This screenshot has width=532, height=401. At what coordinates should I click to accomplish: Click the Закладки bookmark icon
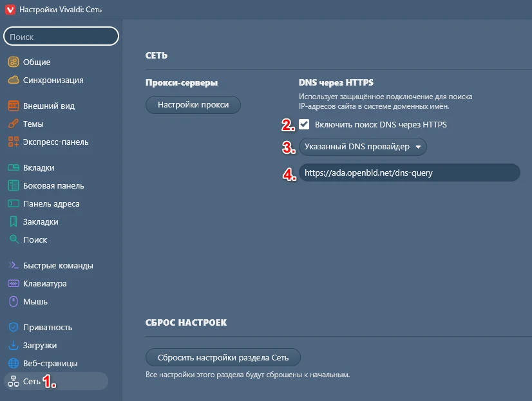14,221
